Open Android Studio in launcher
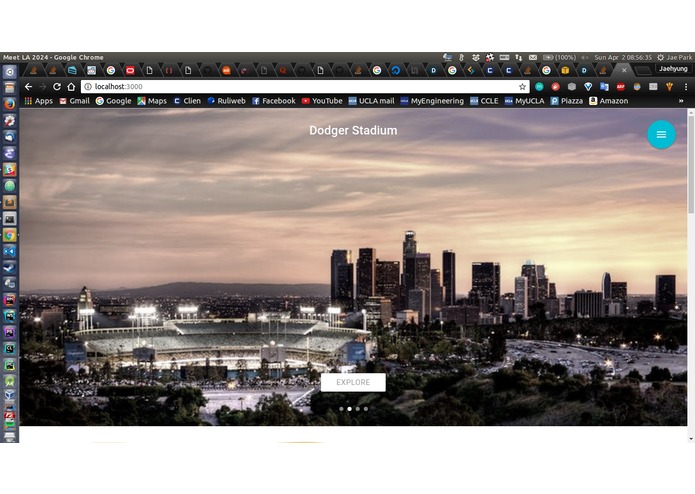The image size is (695, 494). tap(9, 381)
